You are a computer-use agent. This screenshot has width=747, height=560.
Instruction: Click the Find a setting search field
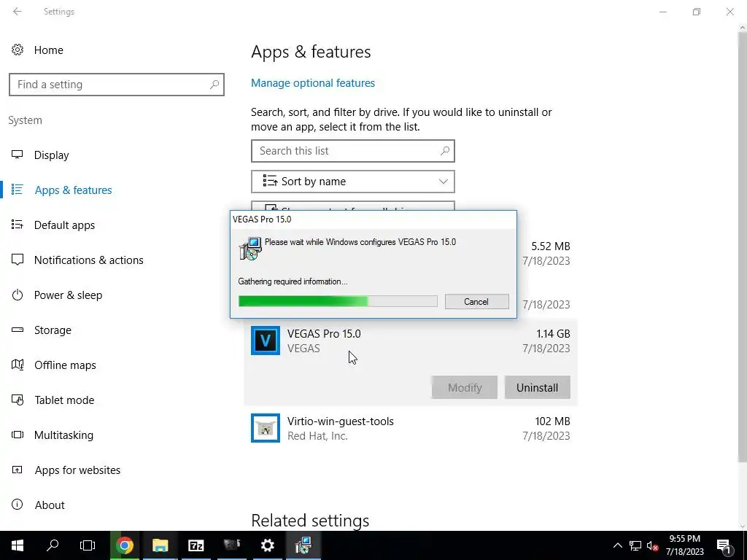(116, 85)
